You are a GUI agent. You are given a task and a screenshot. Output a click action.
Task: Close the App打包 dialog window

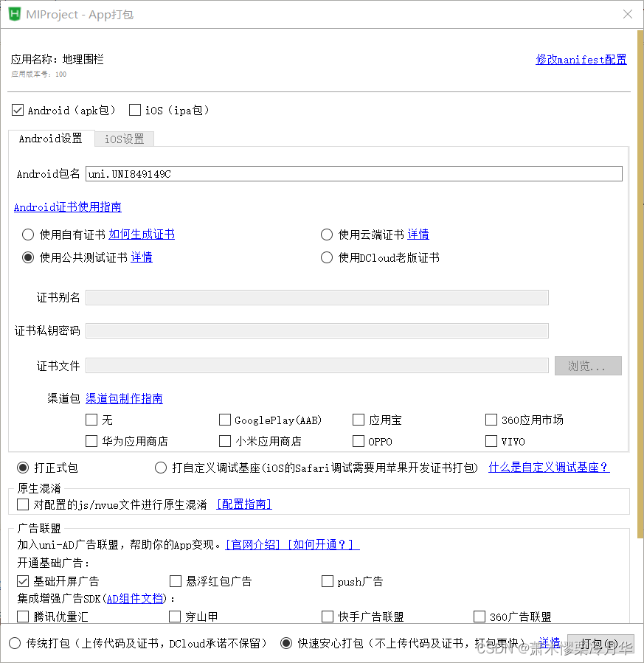[x=628, y=14]
